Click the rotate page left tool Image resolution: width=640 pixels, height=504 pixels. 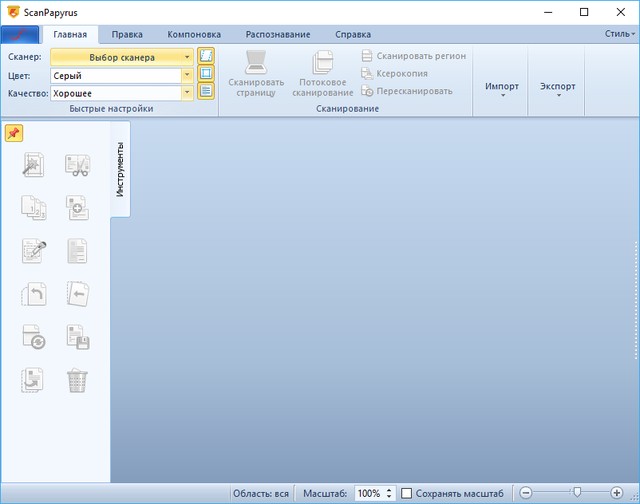33,294
